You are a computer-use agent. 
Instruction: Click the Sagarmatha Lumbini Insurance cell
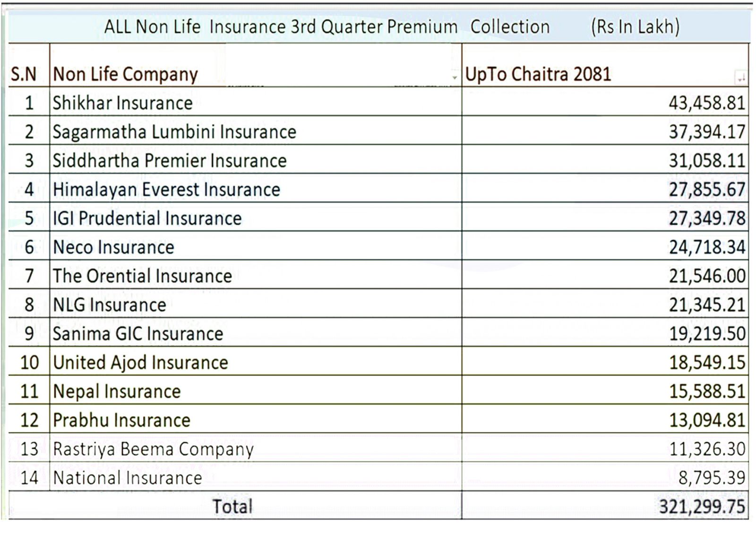174,132
